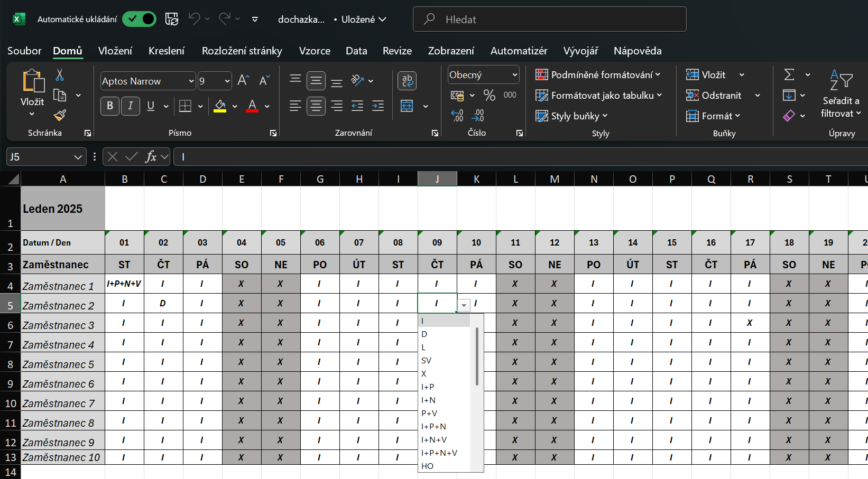Screen dimensions: 868x479
Task: Click the Format Painter brush icon
Action: point(60,115)
